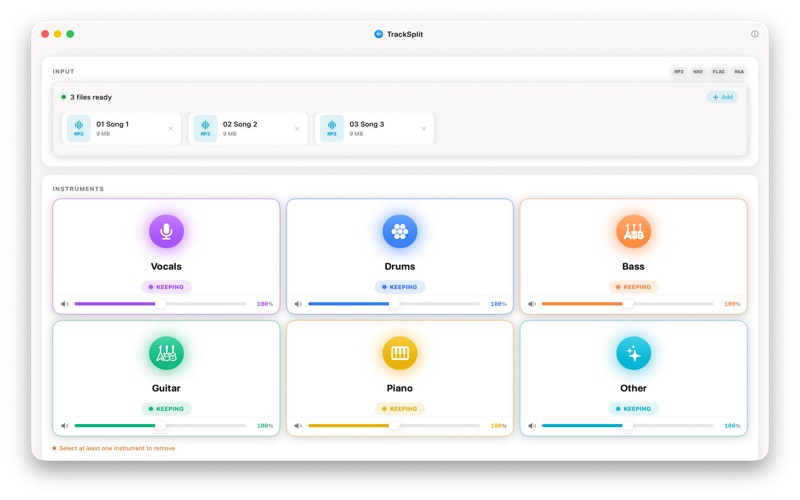Image resolution: width=800 pixels, height=500 pixels.
Task: Click the INSTRUMENTS section heading
Action: pos(78,189)
